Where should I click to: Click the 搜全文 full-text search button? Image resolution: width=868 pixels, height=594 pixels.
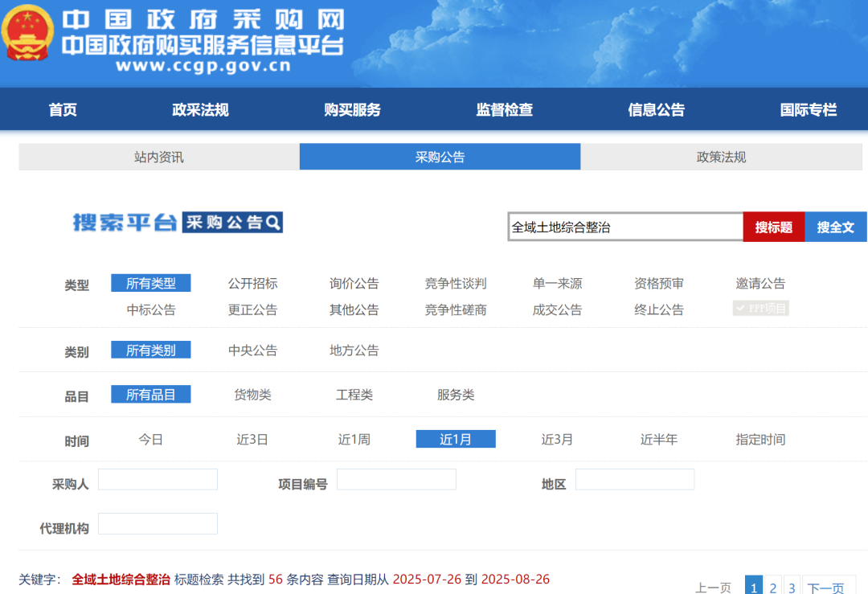pos(835,227)
